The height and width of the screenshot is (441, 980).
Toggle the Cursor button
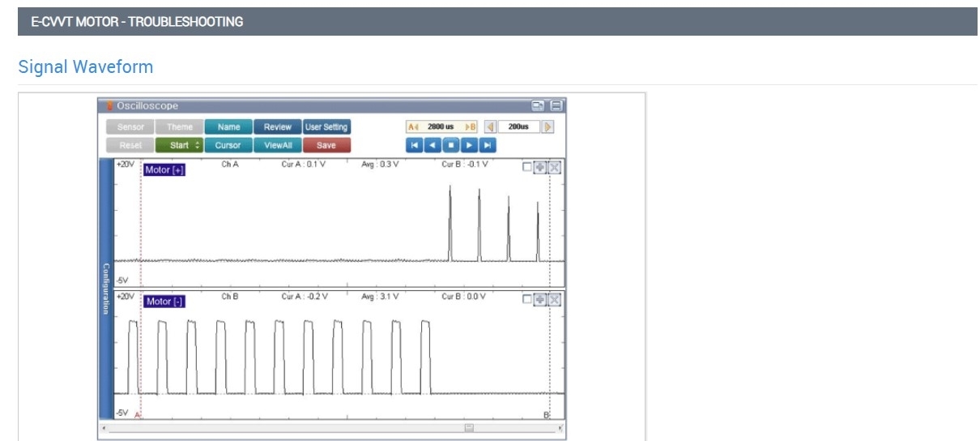click(228, 145)
